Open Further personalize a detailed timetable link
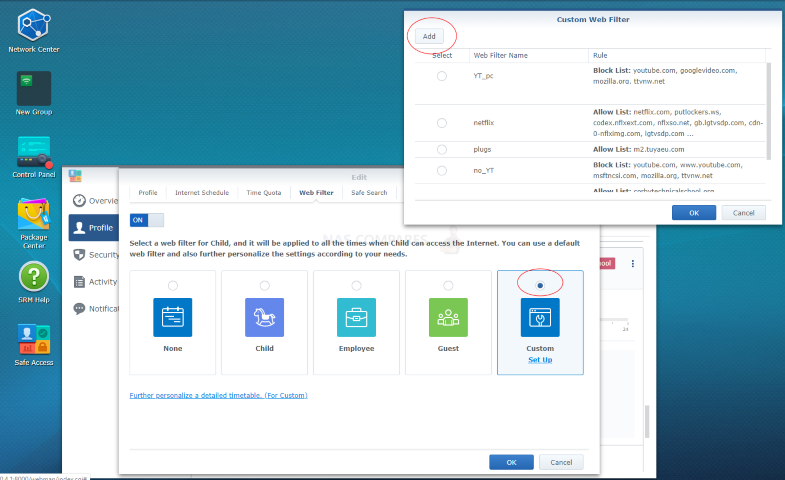This screenshot has width=785, height=480. [218, 395]
